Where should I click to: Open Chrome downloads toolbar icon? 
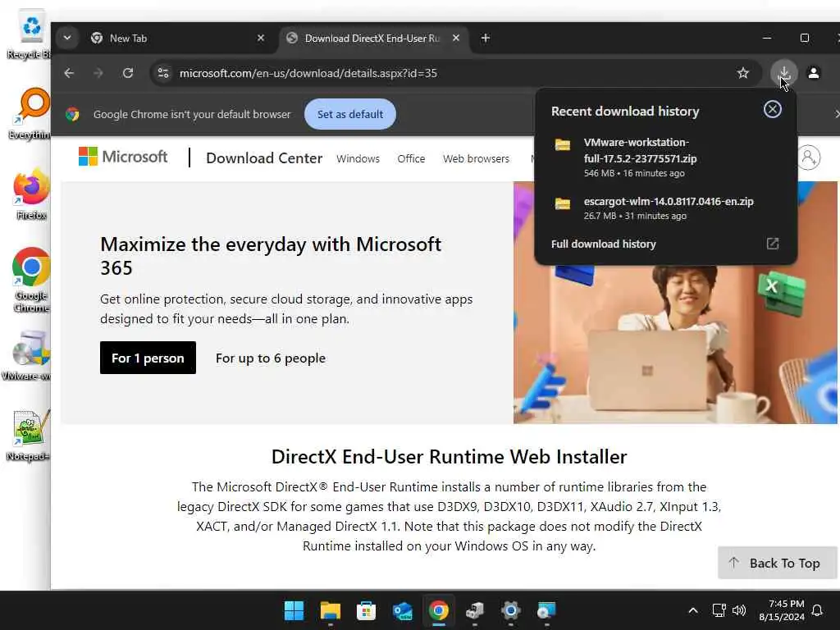point(783,73)
